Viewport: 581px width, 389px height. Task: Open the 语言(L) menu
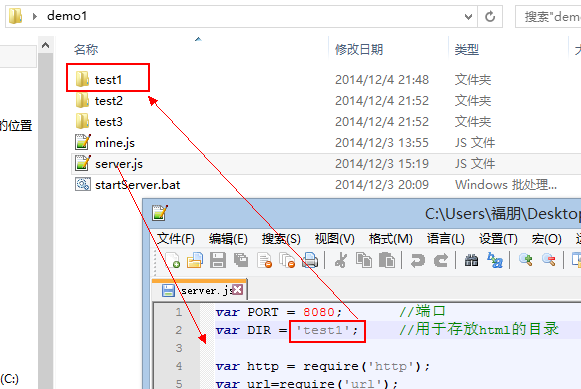click(x=446, y=239)
